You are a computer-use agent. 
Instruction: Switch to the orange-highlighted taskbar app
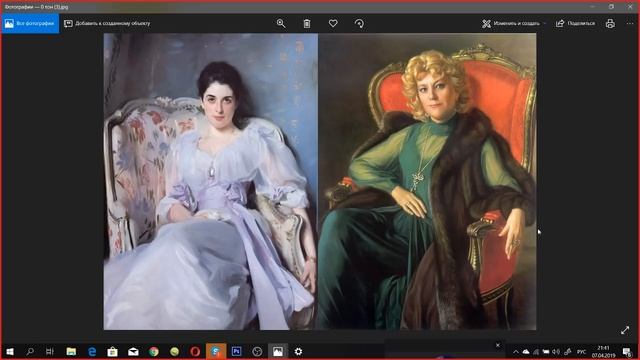coord(216,351)
